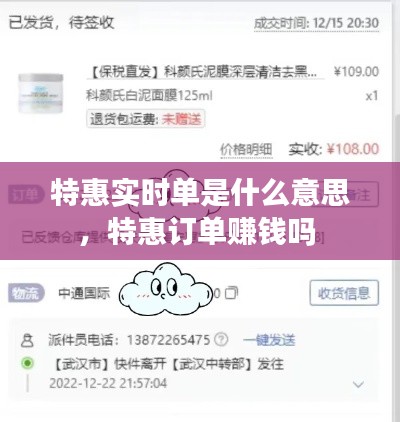The image size is (400, 422).
Task: Click the green logistics status dot
Action: point(27,363)
